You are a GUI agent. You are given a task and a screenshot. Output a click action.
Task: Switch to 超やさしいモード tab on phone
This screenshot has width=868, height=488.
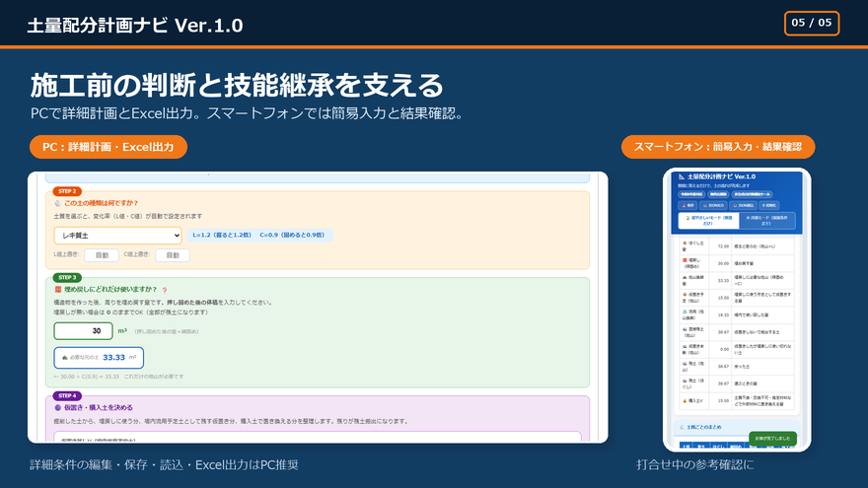click(x=708, y=221)
